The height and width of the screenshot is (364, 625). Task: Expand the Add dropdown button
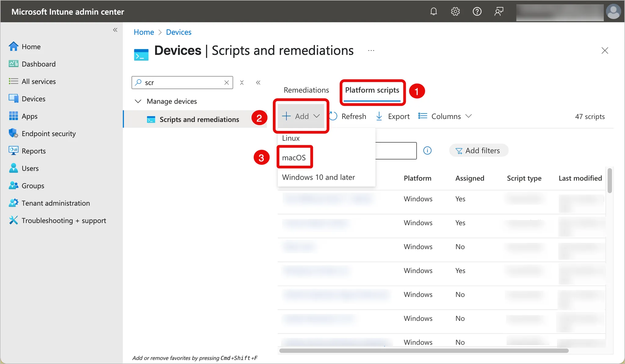tap(301, 116)
